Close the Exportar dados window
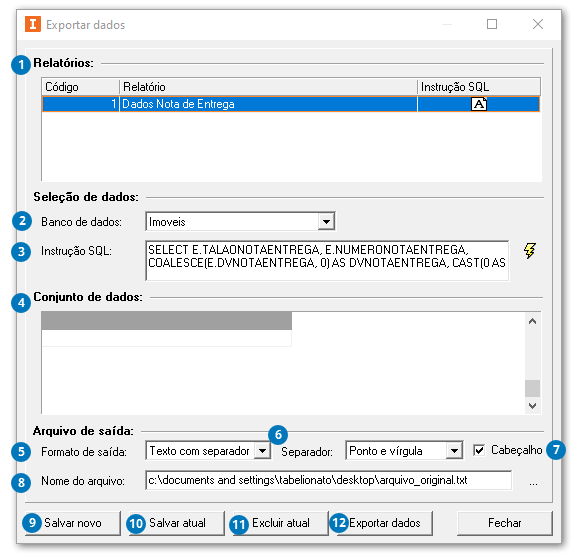581x557 pixels. coord(538,24)
